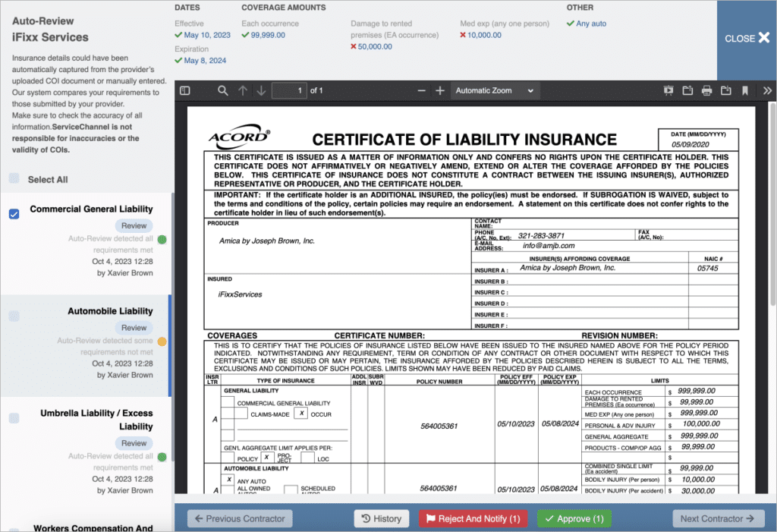Print the certificate PDF

tap(706, 91)
